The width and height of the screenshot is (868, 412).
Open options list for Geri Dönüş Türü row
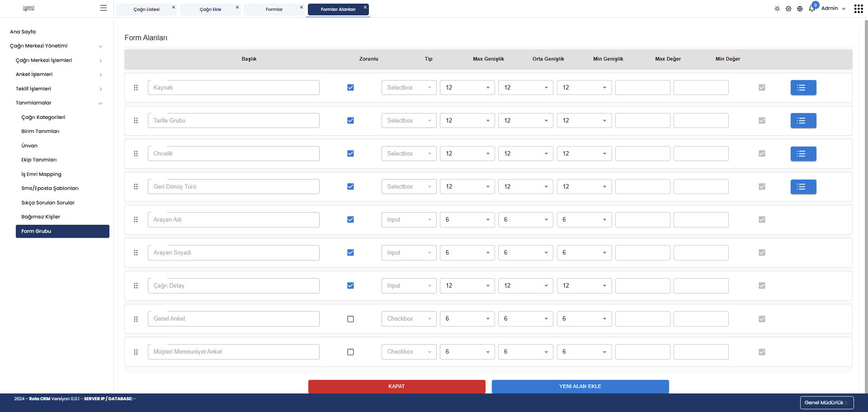pyautogui.click(x=803, y=187)
